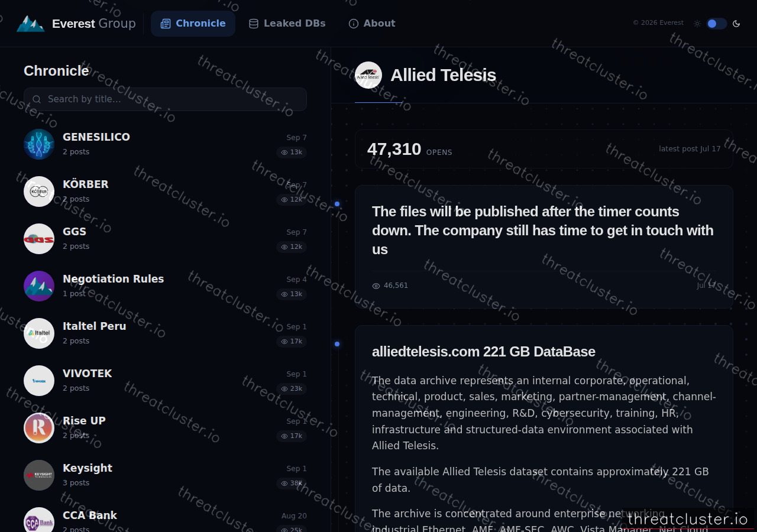Select the CCA Bank list title
Viewport: 757px width, 532px height.
[90, 515]
